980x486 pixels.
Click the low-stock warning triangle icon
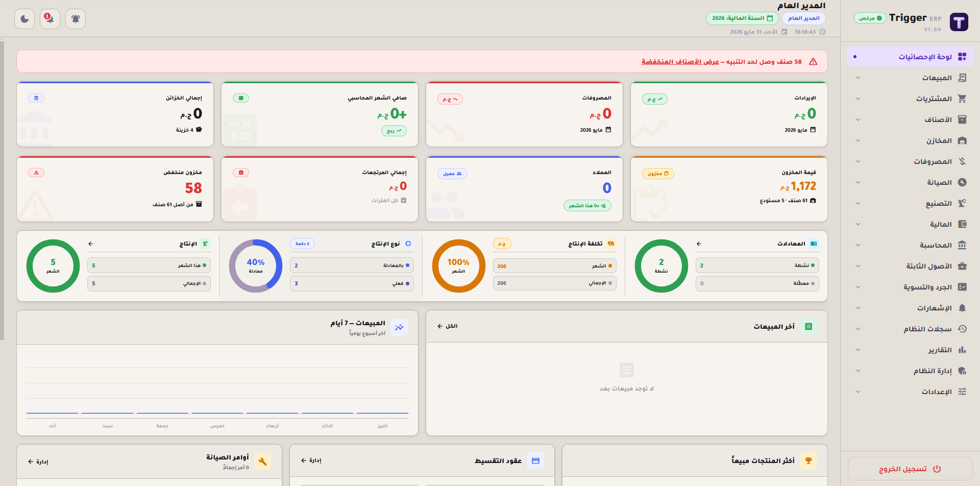813,62
